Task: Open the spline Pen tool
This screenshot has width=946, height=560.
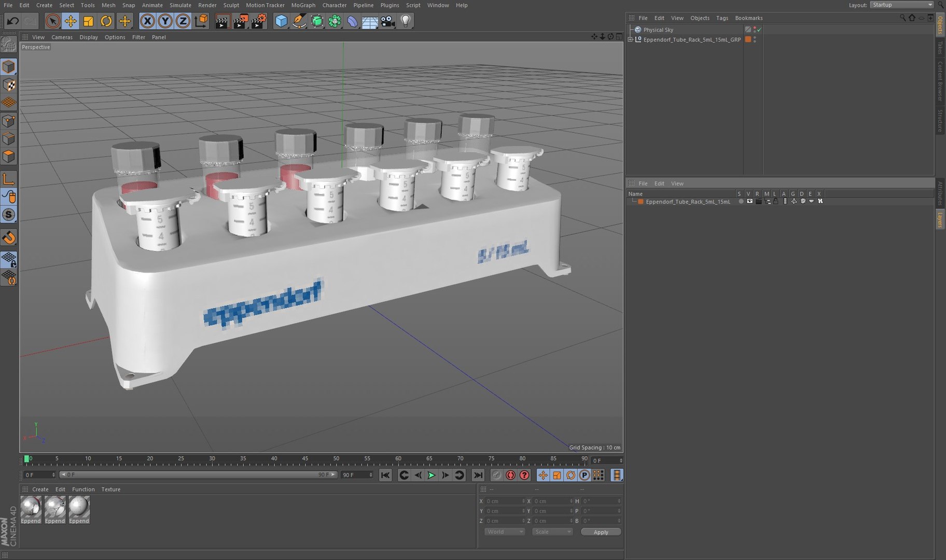Action: [x=299, y=21]
